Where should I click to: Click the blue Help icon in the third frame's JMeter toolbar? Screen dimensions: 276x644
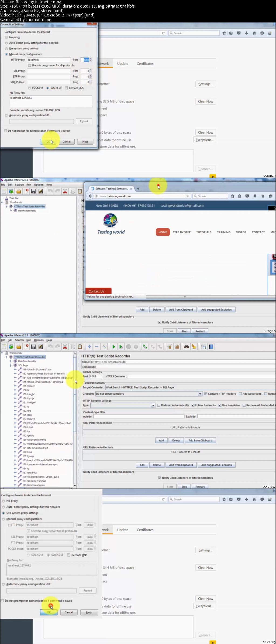(211, 347)
